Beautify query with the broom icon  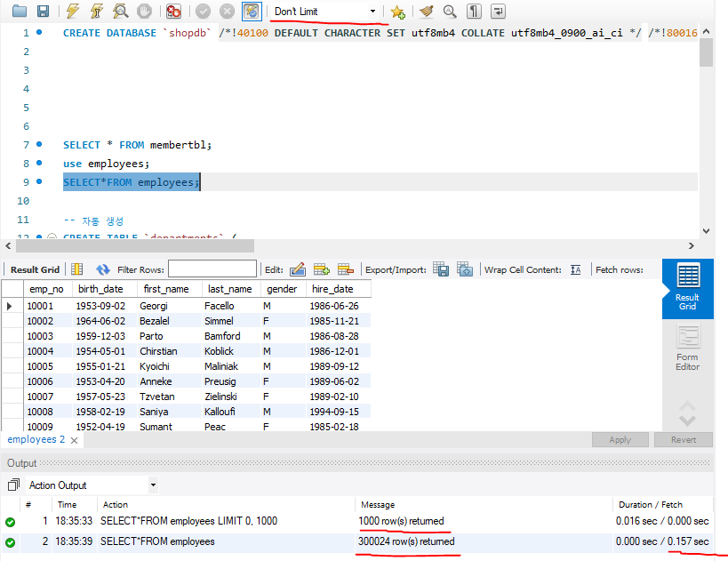pyautogui.click(x=426, y=12)
